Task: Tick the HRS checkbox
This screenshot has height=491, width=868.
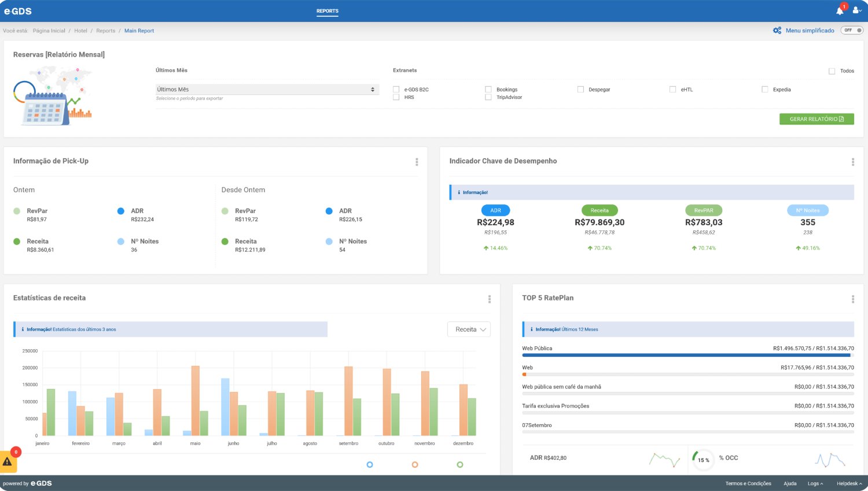Action: pos(396,97)
